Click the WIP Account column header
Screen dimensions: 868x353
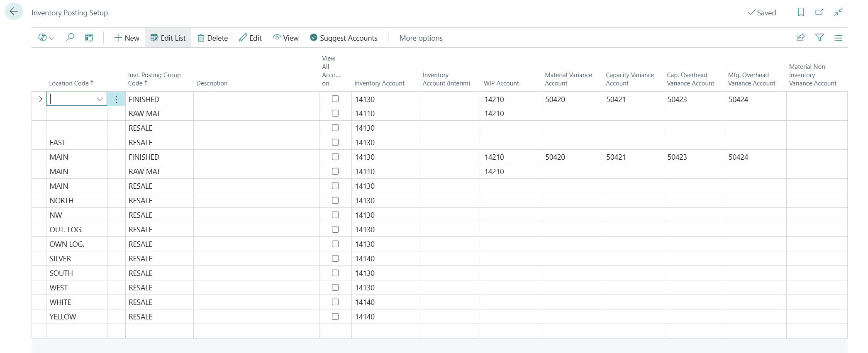pos(501,83)
